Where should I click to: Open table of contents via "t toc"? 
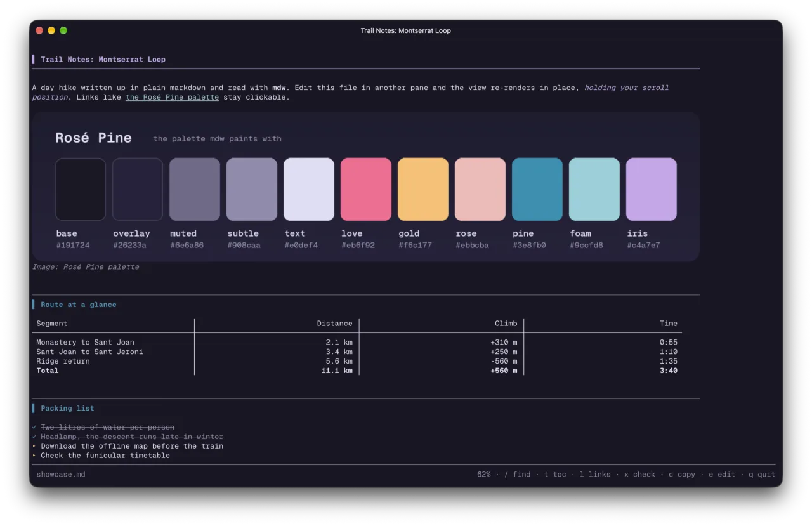[x=555, y=475]
